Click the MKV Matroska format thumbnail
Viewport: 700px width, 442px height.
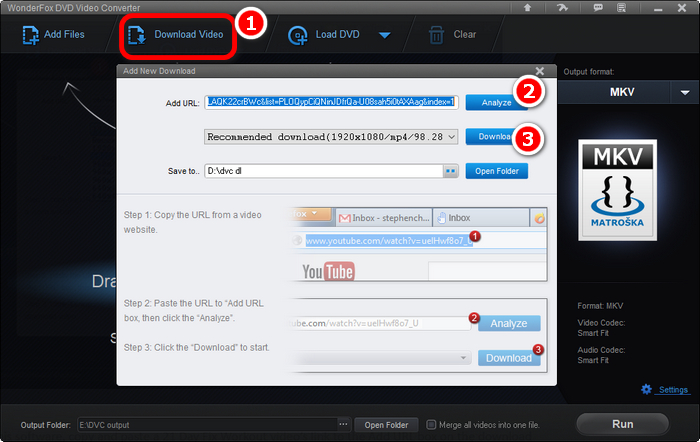coord(617,190)
